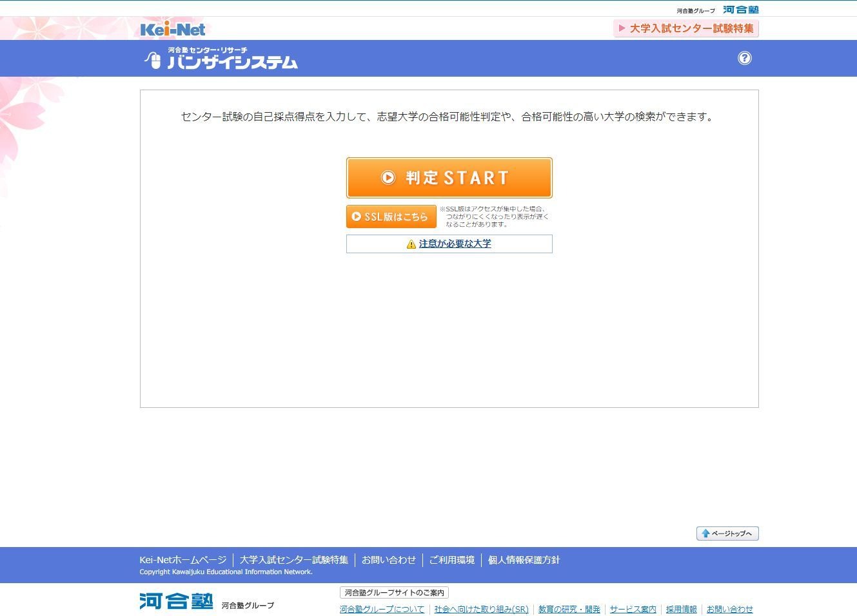Click the センター試験 description sentence
This screenshot has width=857, height=616.
[449, 117]
